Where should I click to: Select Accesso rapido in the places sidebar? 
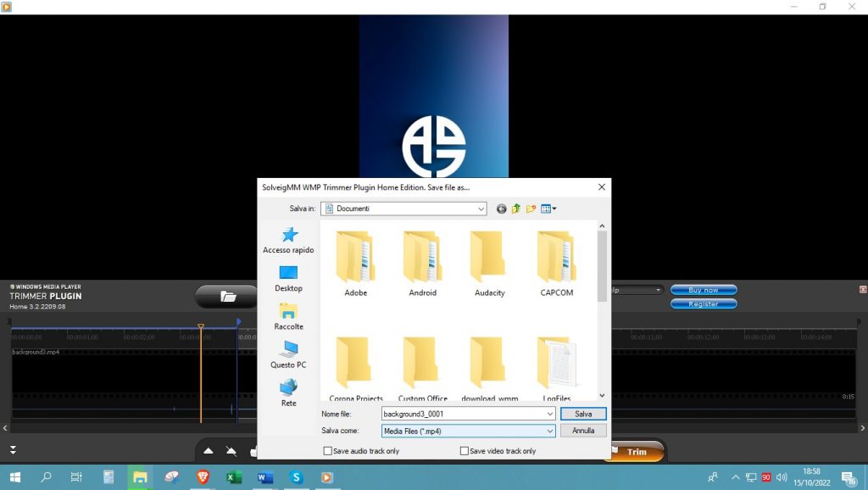288,240
